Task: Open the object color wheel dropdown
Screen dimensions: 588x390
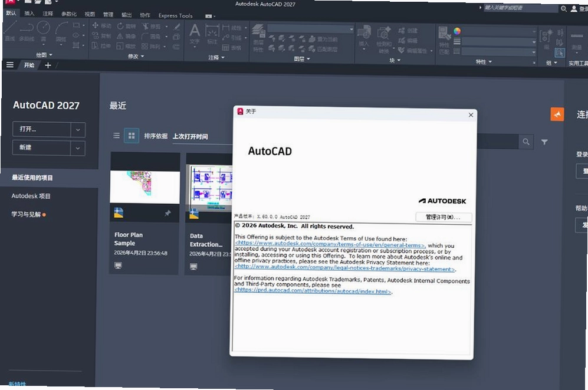Action: 457,31
